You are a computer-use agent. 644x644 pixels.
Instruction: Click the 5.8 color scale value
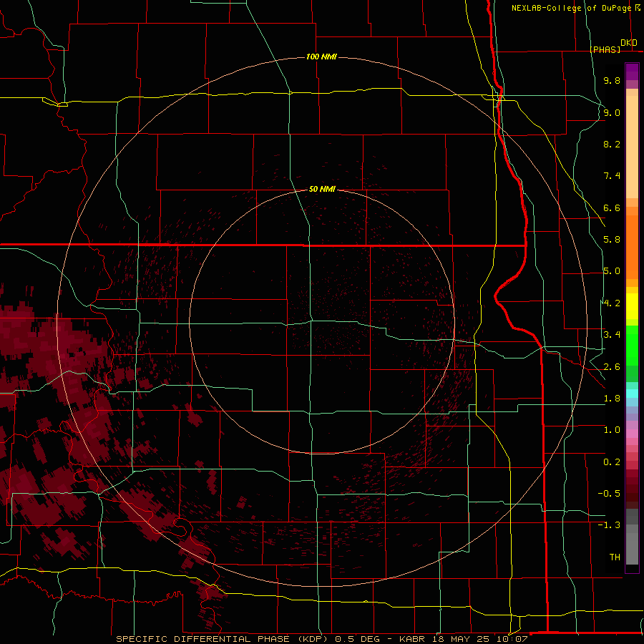click(x=612, y=240)
